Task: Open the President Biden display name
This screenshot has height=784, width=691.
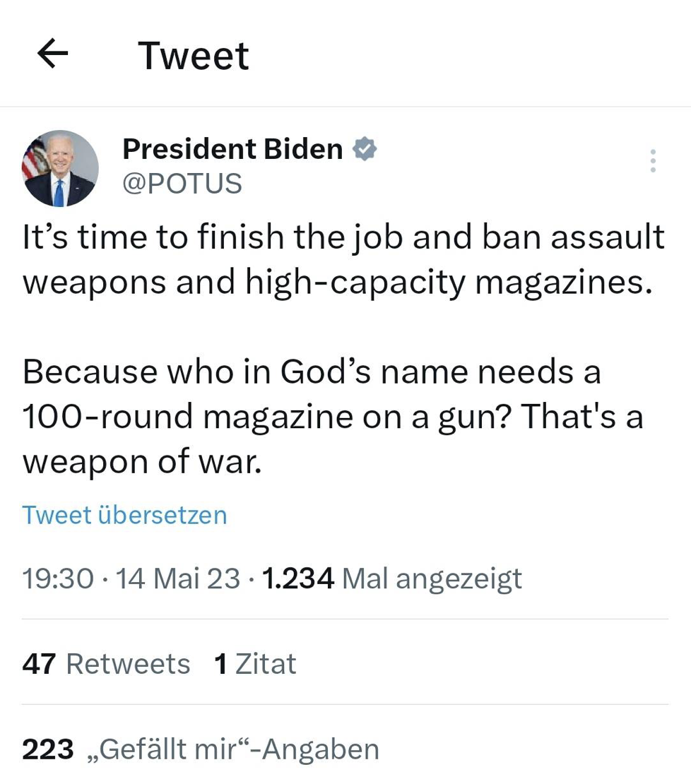Action: coord(232,149)
